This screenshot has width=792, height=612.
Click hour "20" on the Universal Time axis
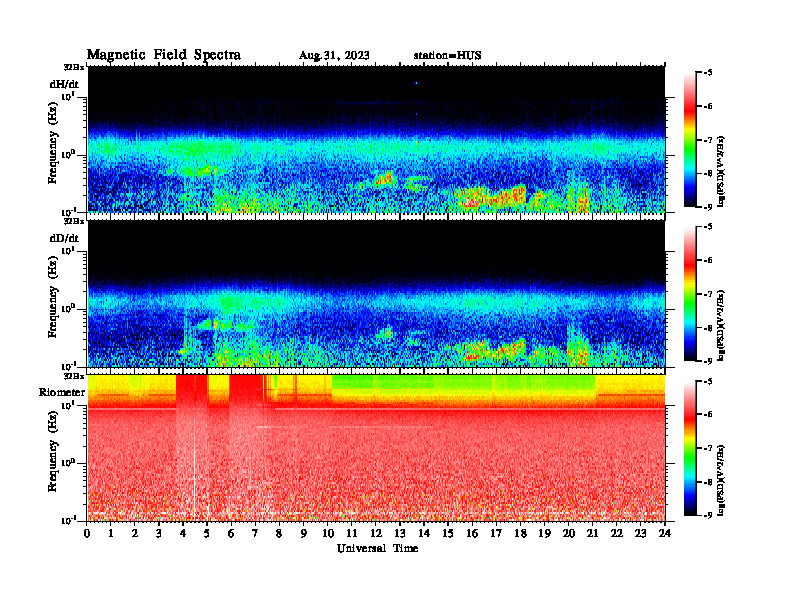[568, 533]
